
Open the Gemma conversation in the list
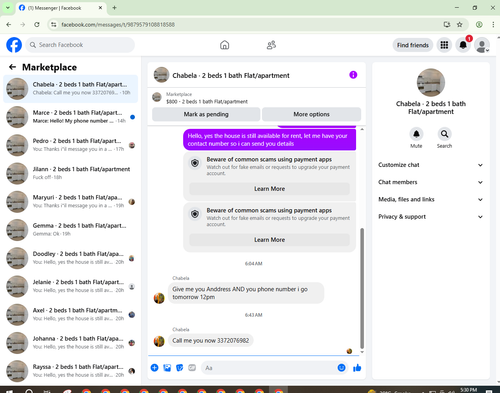(70, 230)
